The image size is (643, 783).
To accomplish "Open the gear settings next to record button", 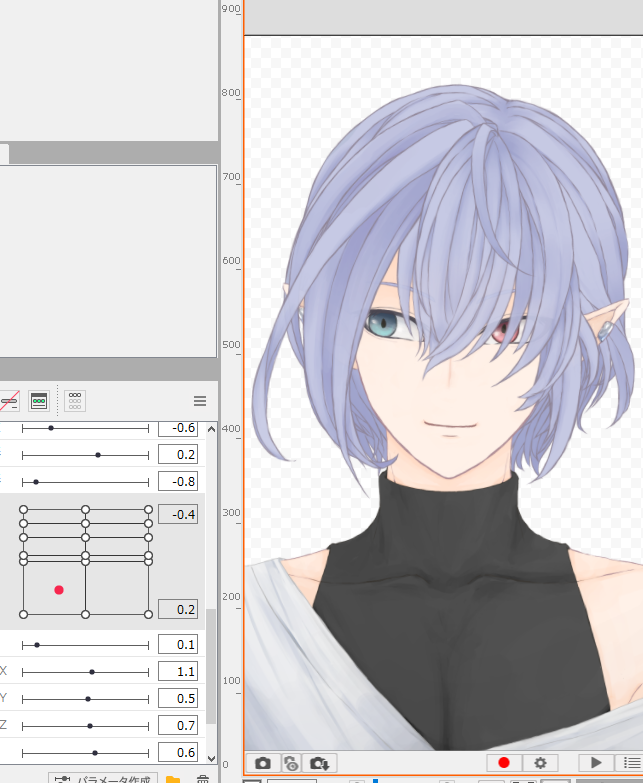I will pyautogui.click(x=540, y=763).
